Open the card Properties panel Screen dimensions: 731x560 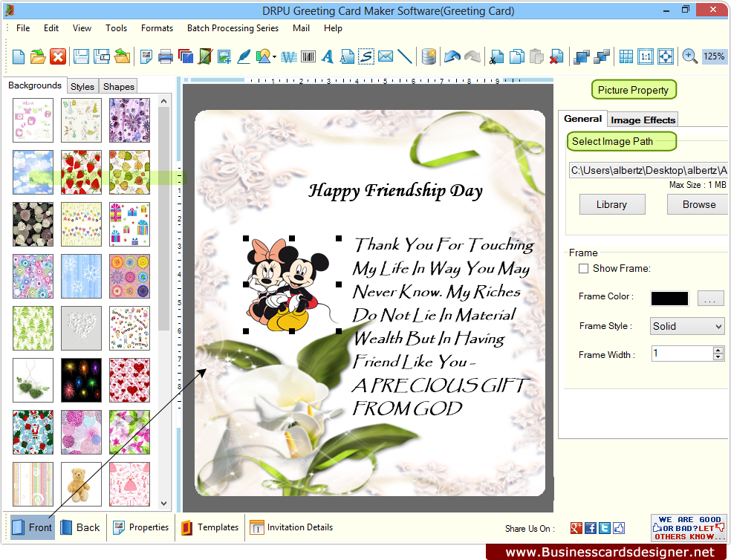pos(141,527)
